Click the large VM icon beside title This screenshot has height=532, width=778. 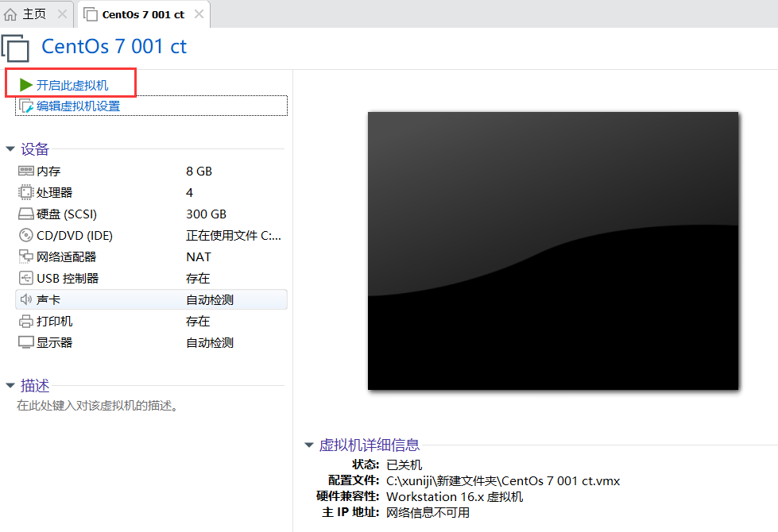pyautogui.click(x=15, y=48)
